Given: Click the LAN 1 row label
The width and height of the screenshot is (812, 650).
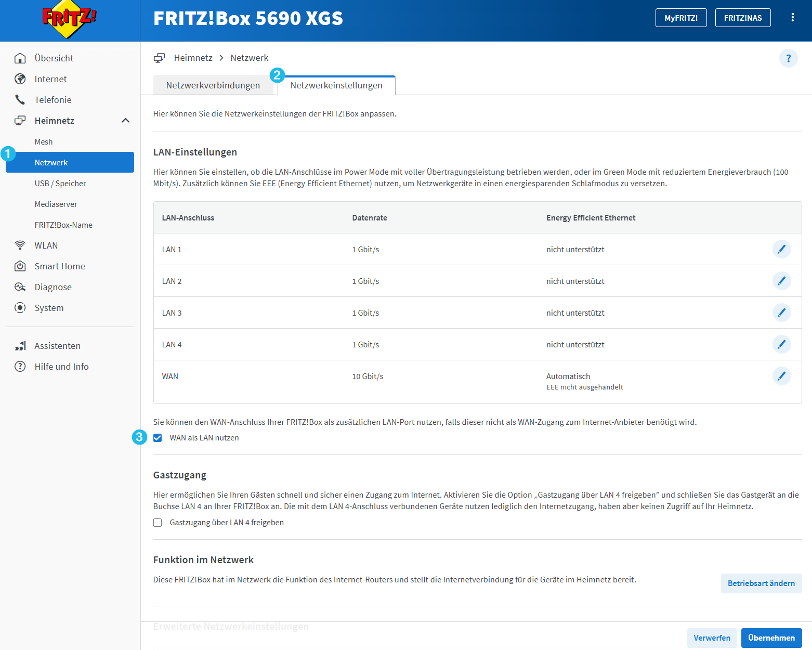Looking at the screenshot, I should (x=172, y=250).
